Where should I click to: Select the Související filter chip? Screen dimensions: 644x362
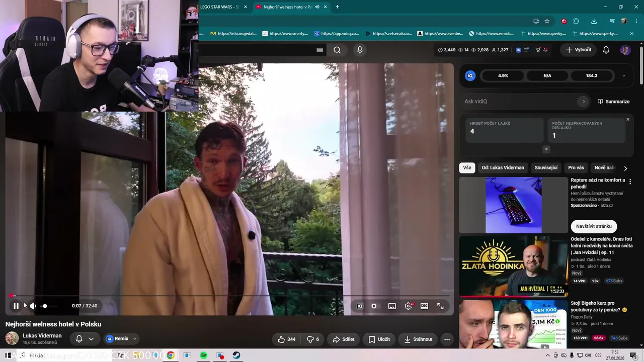pos(546,168)
